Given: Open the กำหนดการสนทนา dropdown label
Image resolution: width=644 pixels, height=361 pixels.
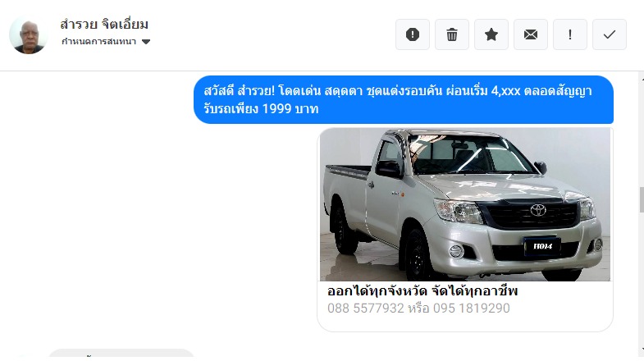Looking at the screenshot, I should point(98,42).
